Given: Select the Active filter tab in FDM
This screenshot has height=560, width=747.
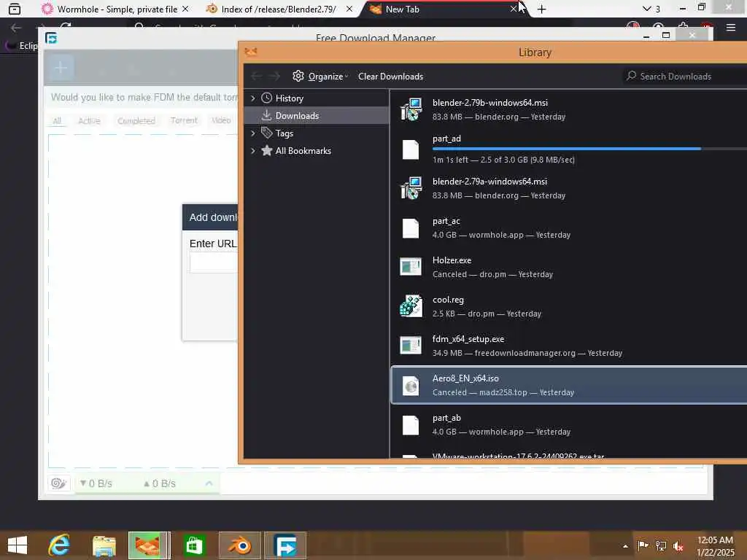Looking at the screenshot, I should [x=89, y=121].
